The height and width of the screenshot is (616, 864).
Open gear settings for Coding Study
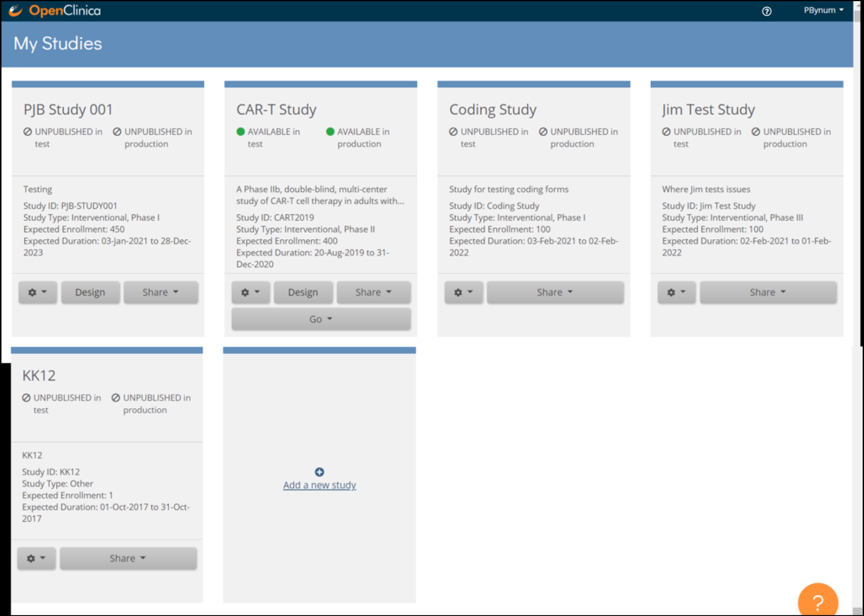pos(464,292)
